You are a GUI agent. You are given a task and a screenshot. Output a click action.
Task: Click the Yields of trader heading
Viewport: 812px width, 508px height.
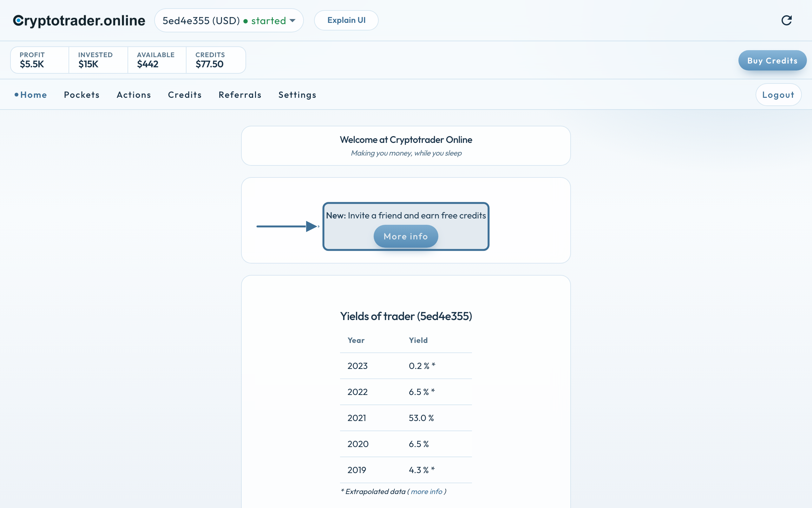[x=406, y=316]
